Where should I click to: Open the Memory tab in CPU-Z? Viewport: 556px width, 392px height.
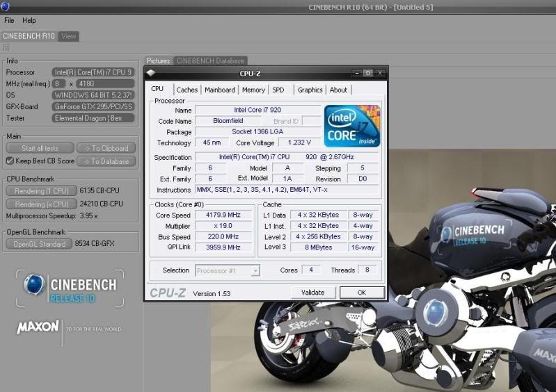253,90
